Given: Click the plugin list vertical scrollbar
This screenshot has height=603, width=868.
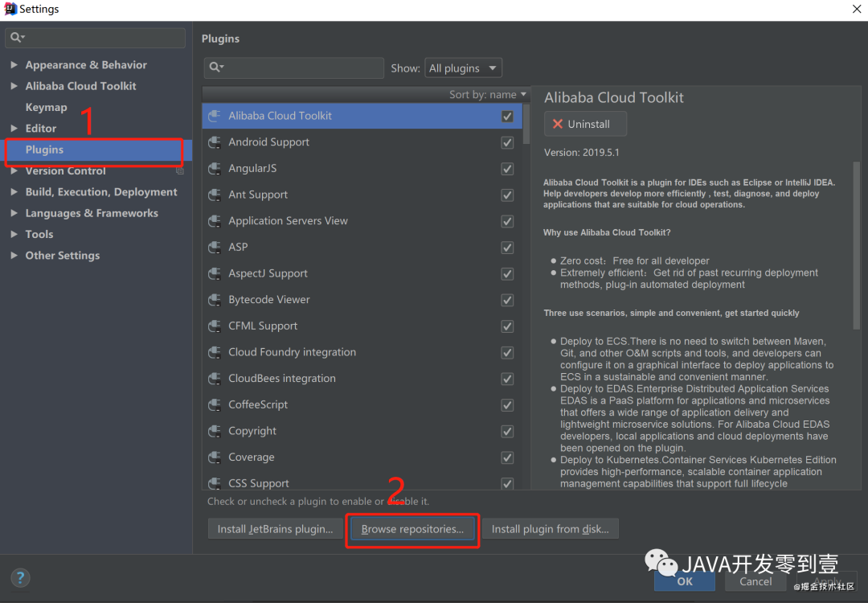Looking at the screenshot, I should coord(526,125).
